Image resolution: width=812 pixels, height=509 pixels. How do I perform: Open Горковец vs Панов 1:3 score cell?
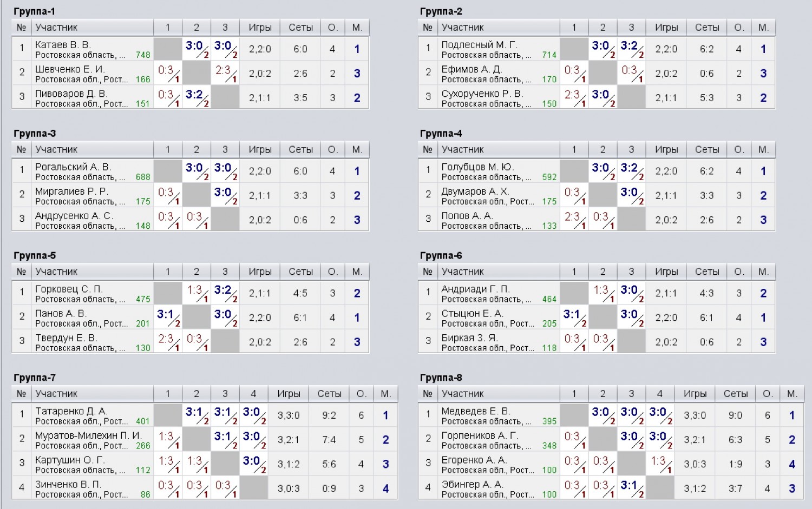pos(197,293)
